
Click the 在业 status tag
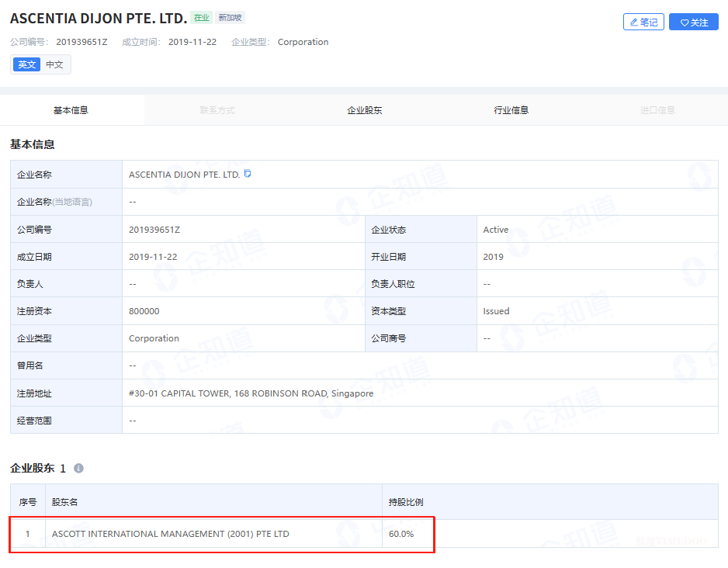202,18
